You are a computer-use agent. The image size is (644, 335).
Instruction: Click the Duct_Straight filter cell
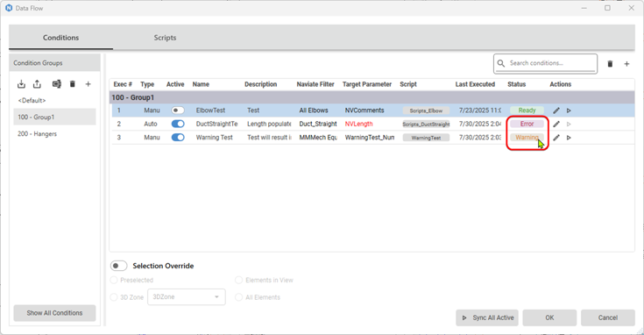(318, 124)
